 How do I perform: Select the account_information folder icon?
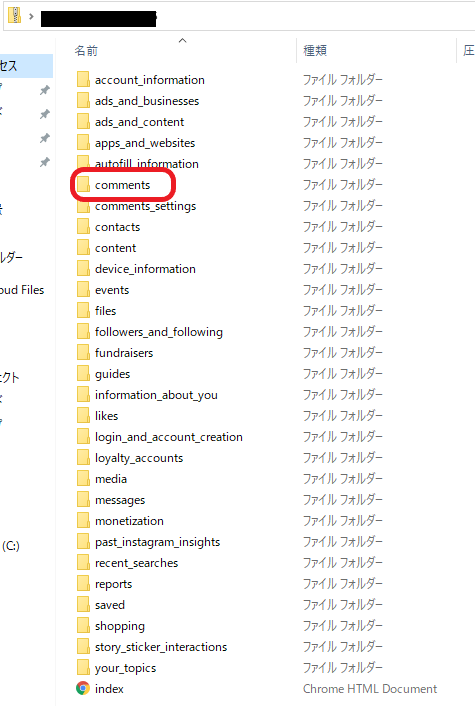[x=83, y=79]
